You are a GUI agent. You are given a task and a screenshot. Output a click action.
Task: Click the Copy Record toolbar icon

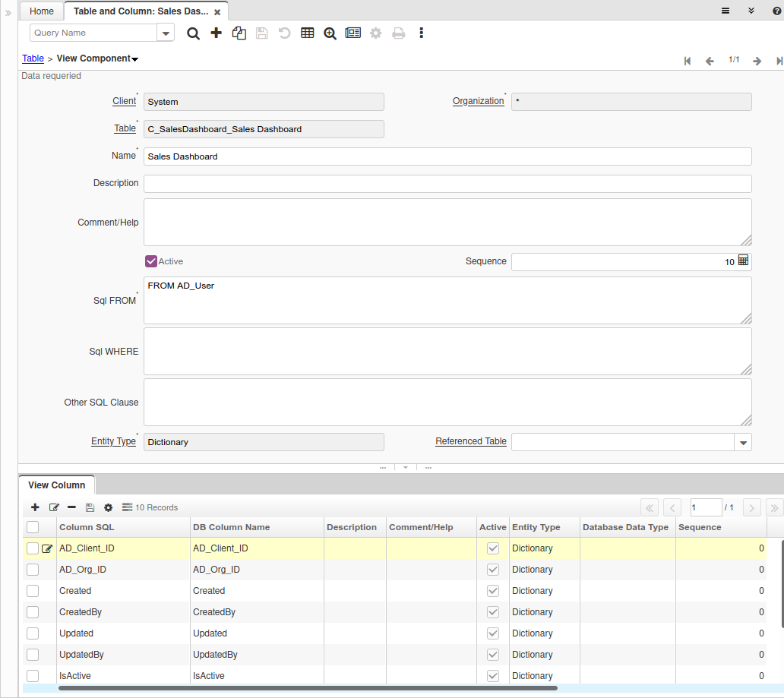239,33
